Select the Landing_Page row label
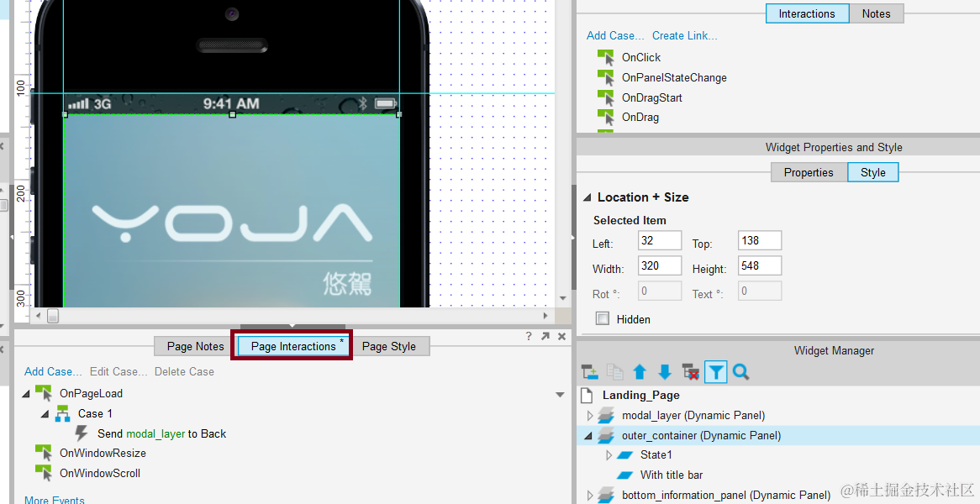Viewport: 980px width, 504px height. (641, 396)
